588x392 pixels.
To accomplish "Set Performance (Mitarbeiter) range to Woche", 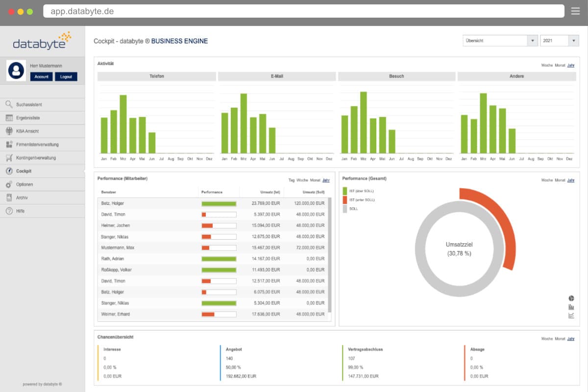I will pos(302,180).
